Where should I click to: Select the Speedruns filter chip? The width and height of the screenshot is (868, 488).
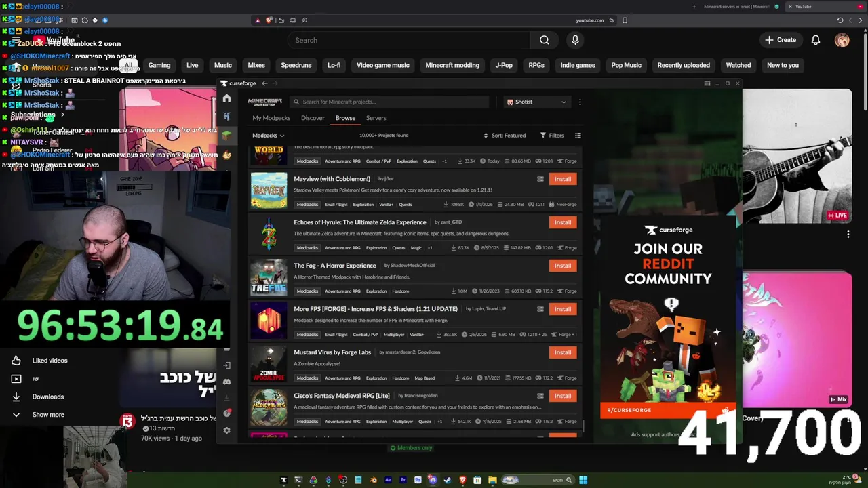coord(296,65)
